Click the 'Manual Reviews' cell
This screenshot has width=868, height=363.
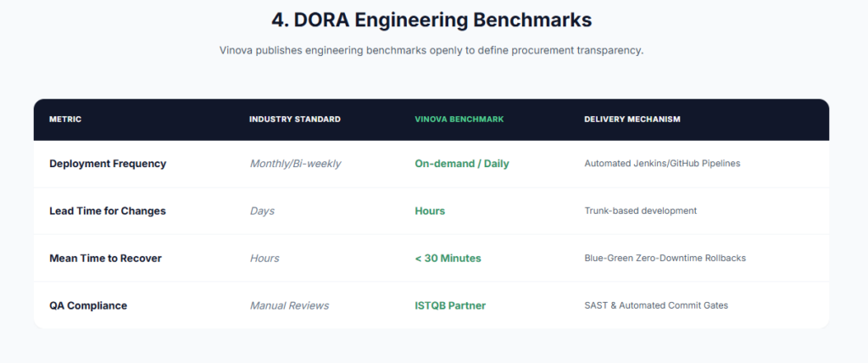[x=289, y=306]
